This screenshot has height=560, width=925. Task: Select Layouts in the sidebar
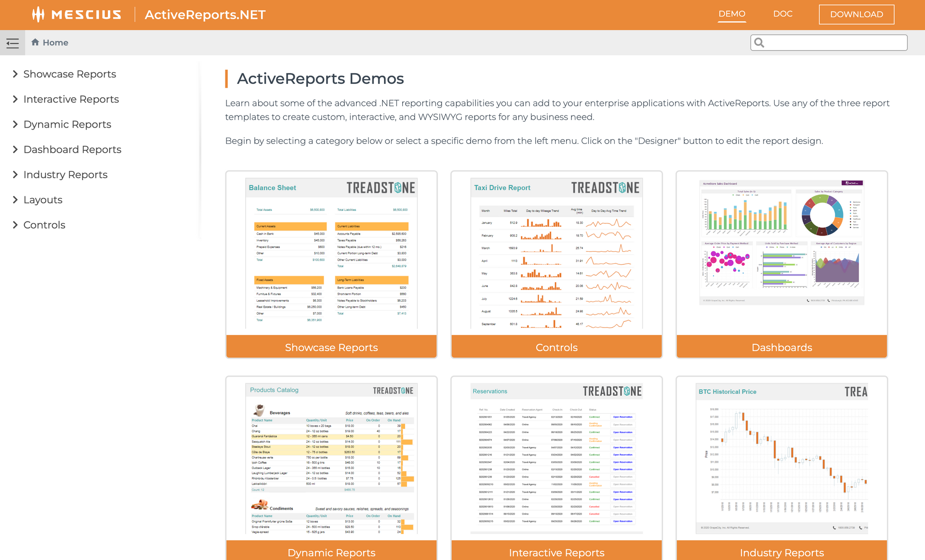(x=43, y=200)
